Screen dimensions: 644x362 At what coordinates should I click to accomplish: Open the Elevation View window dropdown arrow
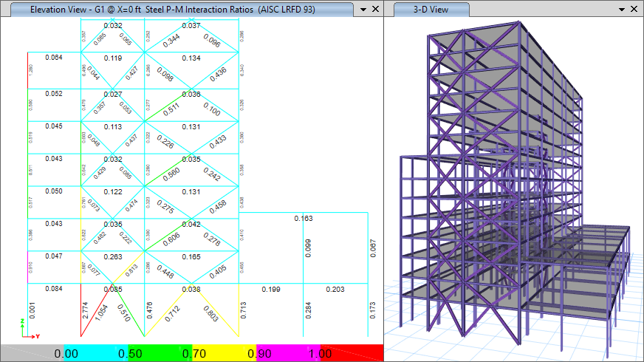pyautogui.click(x=363, y=10)
